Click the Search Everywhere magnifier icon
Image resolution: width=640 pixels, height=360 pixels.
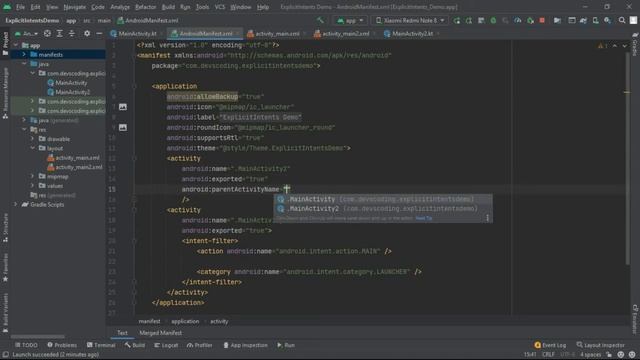622,20
